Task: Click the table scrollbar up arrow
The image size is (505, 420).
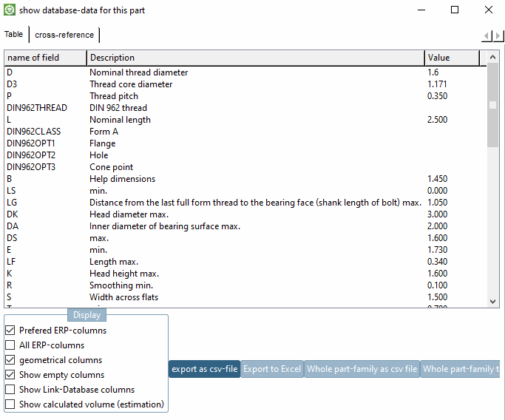Action: pos(492,58)
